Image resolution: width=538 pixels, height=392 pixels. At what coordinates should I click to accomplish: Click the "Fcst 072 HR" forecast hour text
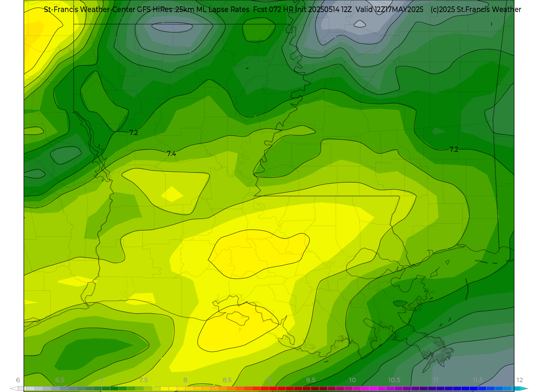[x=273, y=10]
